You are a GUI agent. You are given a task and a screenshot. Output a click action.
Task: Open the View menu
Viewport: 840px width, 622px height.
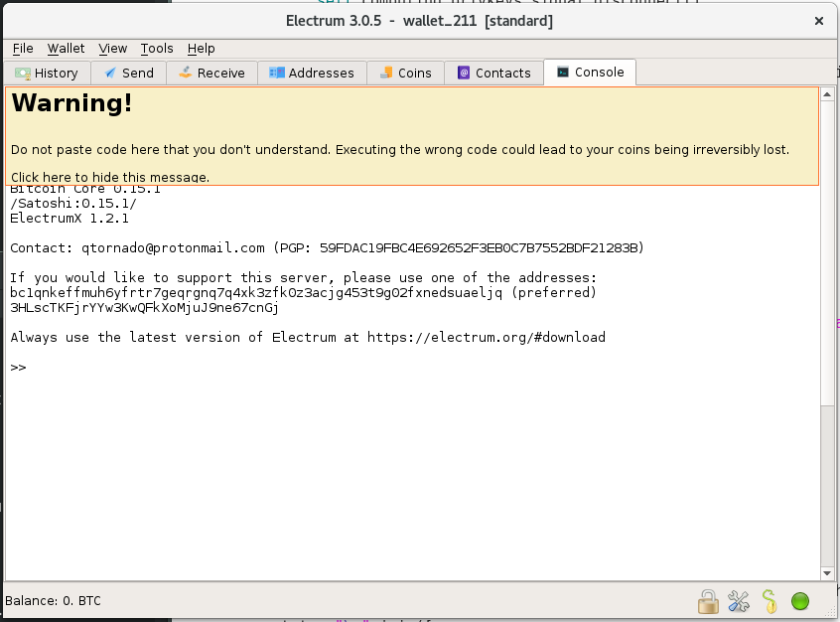tap(112, 49)
